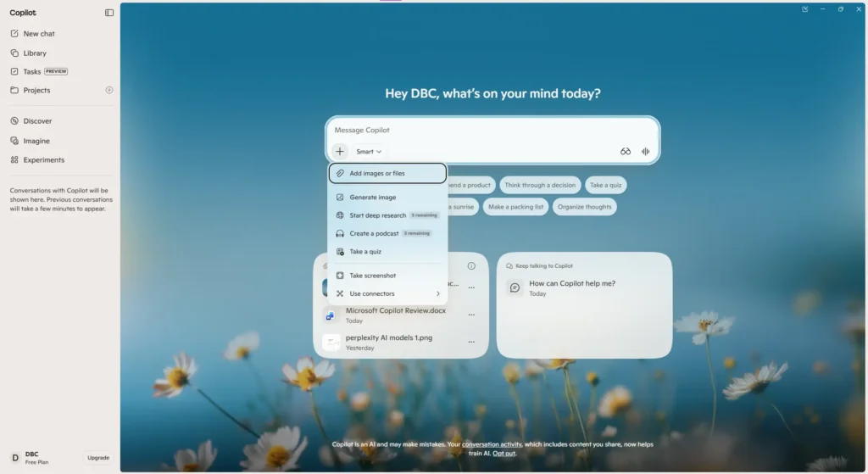Click the screenshot capture icon
Image resolution: width=868 pixels, height=474 pixels.
340,276
